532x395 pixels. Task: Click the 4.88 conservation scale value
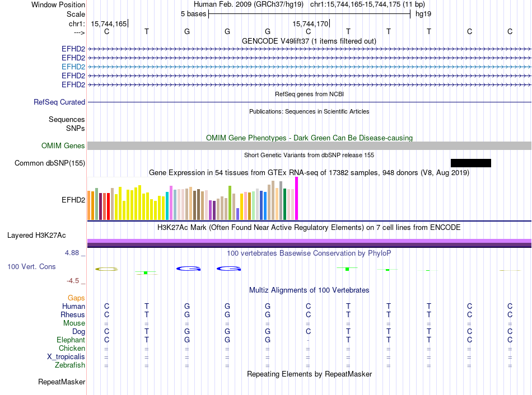point(72,253)
